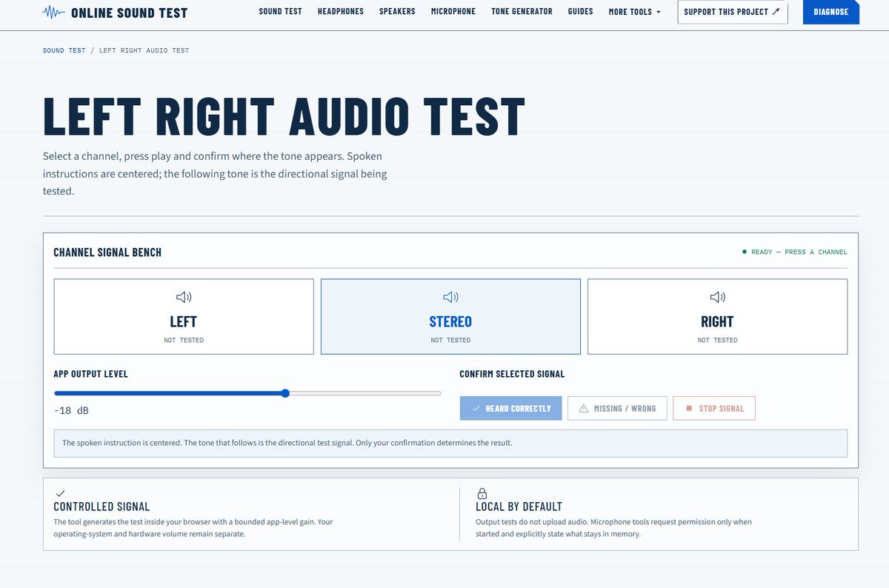Open the Sound Test nav item
889x588 pixels.
(280, 12)
